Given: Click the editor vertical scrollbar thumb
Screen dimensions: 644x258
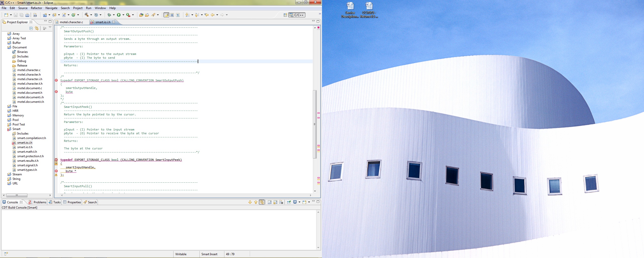Looking at the screenshot, I should [x=315, y=124].
